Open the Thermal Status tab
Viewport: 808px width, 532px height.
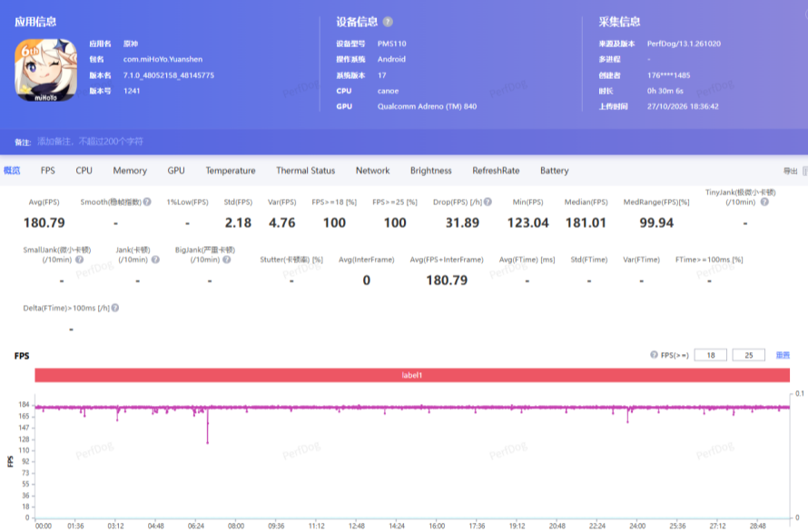click(306, 171)
